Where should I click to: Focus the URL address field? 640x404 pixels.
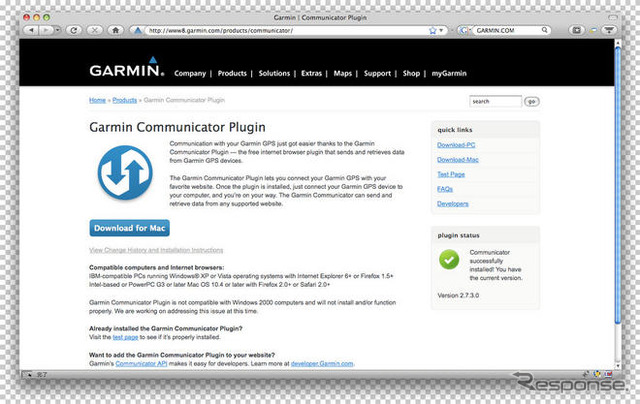pyautogui.click(x=286, y=31)
